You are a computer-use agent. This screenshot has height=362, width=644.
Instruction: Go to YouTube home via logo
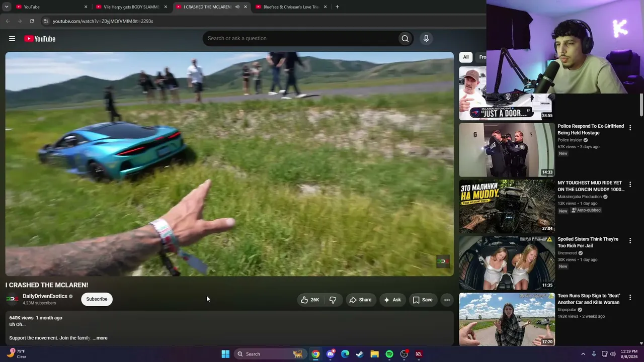tap(40, 39)
